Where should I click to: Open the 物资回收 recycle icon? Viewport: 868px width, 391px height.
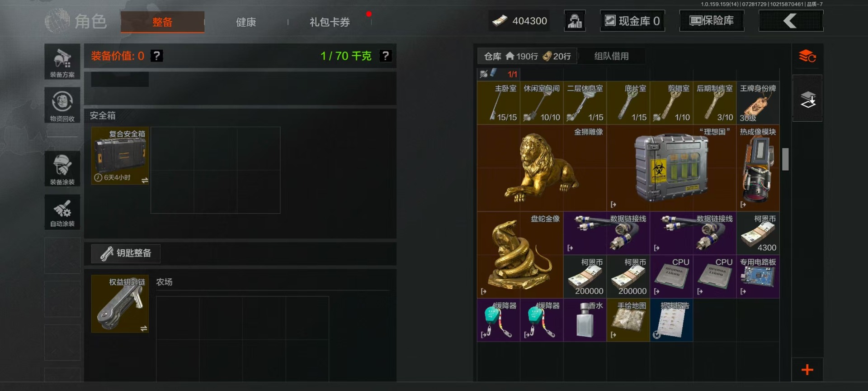pyautogui.click(x=62, y=105)
